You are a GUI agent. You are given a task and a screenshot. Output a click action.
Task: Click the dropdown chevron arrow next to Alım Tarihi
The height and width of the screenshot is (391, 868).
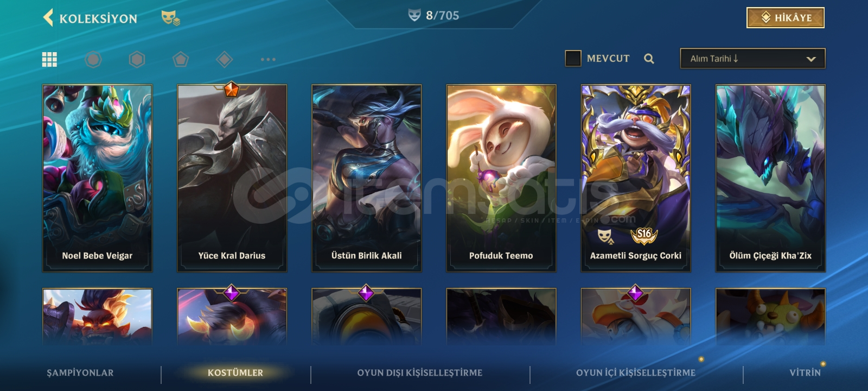click(811, 59)
